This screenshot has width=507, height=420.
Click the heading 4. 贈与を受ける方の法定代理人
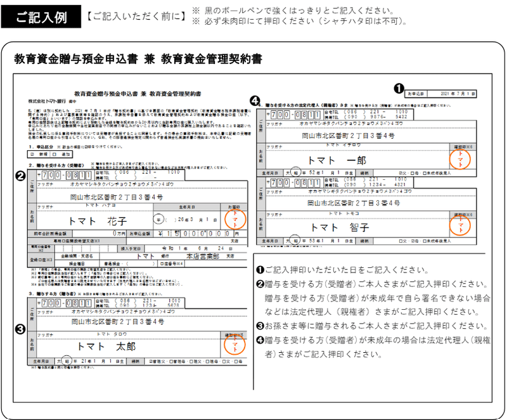[x=304, y=105]
